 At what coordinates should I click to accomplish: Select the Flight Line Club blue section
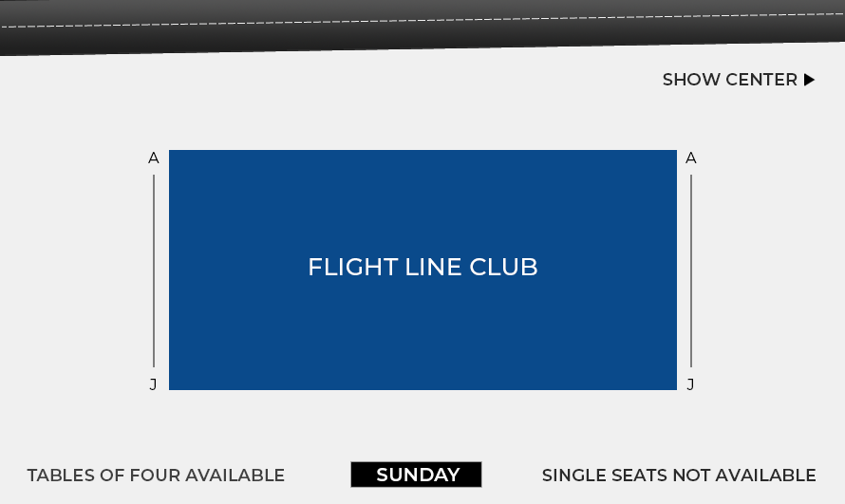coord(422,270)
